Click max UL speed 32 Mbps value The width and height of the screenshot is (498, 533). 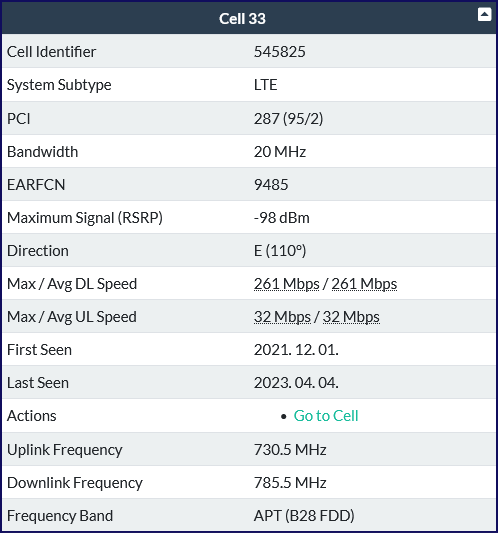tap(282, 317)
